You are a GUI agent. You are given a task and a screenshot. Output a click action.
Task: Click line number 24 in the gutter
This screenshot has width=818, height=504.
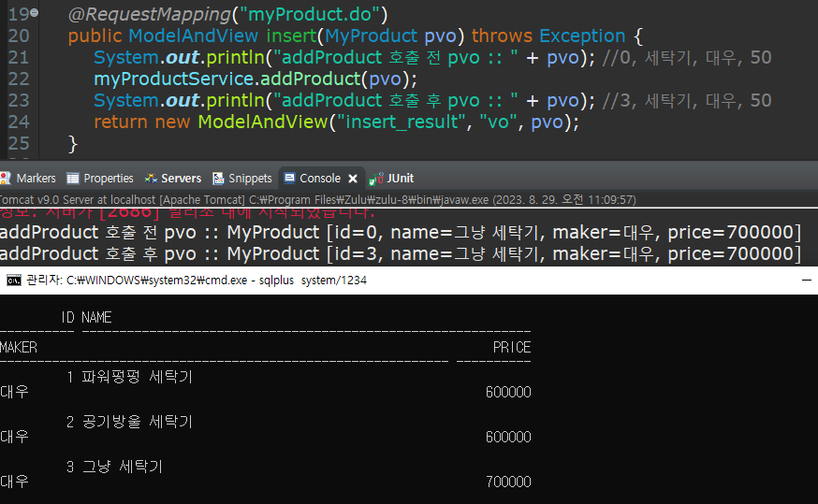tap(19, 122)
